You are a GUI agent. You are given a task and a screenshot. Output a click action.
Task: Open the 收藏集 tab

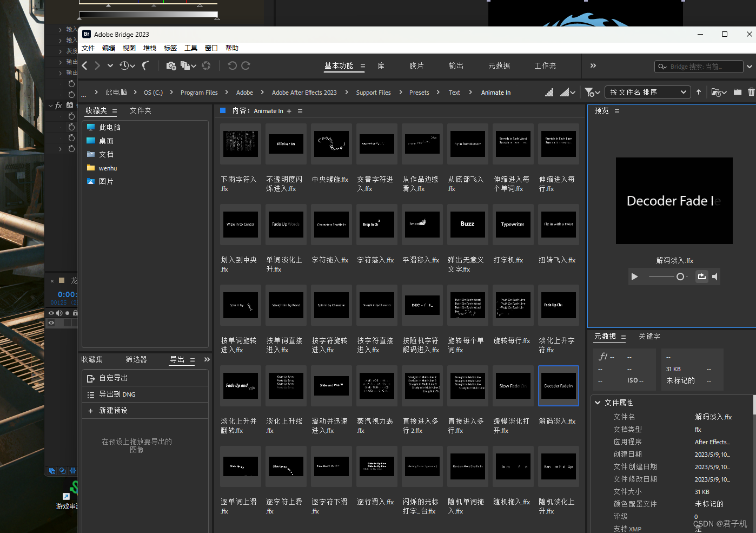coord(92,359)
